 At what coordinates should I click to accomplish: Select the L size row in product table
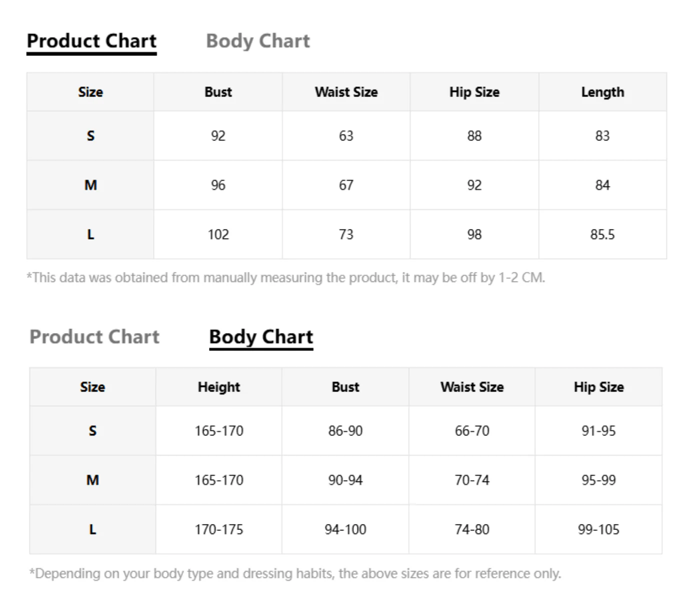(346, 234)
